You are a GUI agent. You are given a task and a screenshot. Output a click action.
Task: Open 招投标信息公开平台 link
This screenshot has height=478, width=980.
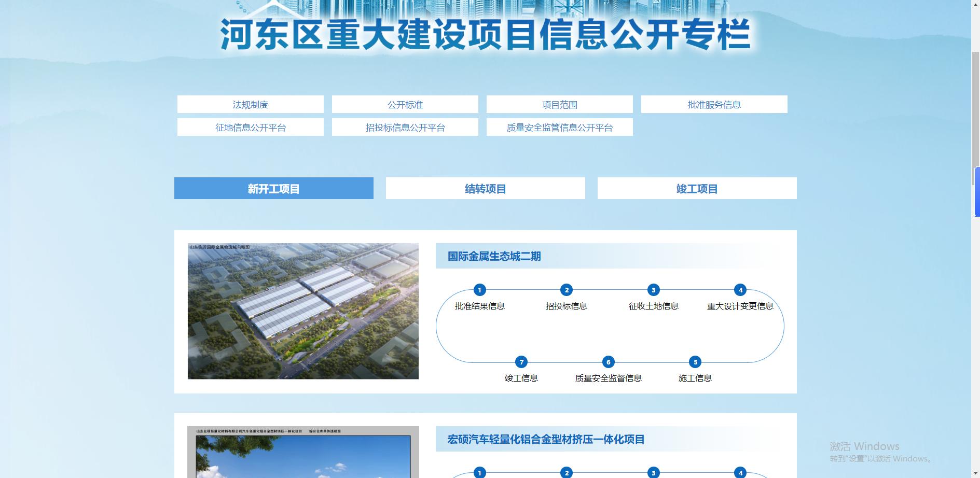click(405, 127)
